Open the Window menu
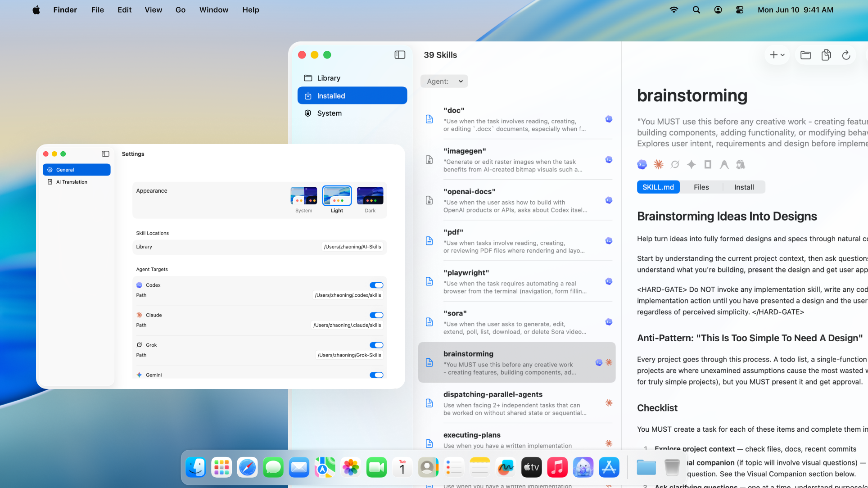This screenshot has height=488, width=868. pyautogui.click(x=214, y=10)
